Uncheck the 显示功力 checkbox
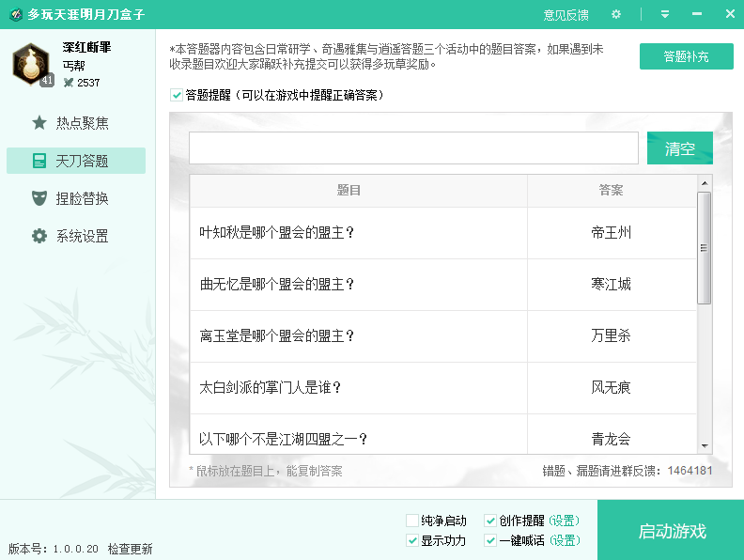Viewport: 744px width, 560px height. (412, 540)
